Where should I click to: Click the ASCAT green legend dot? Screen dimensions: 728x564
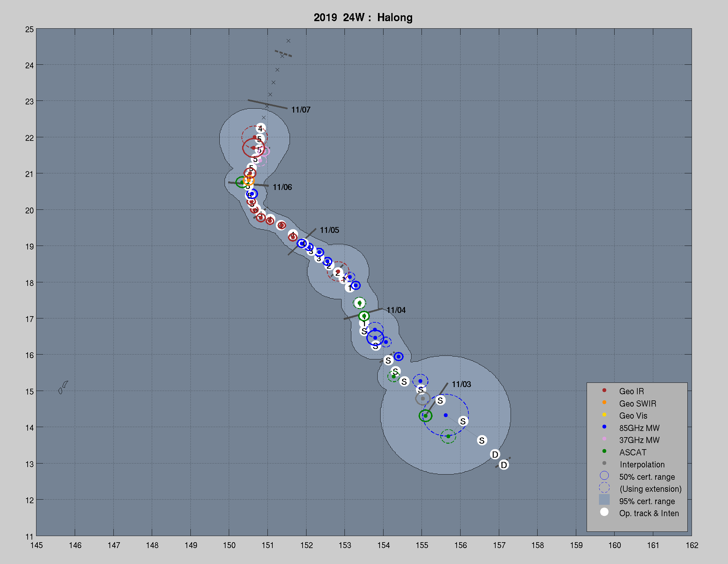pyautogui.click(x=604, y=451)
